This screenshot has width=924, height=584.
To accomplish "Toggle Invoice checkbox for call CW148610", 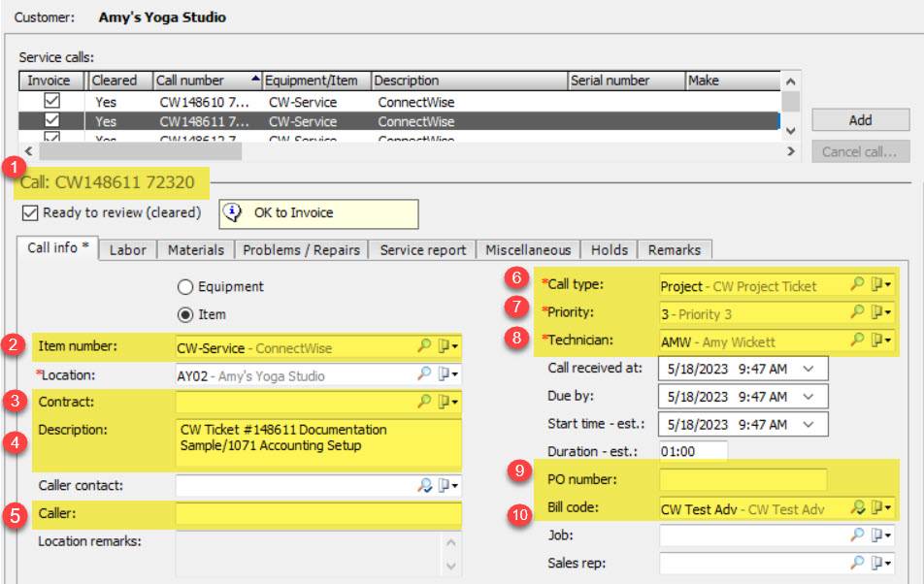I will tap(51, 101).
